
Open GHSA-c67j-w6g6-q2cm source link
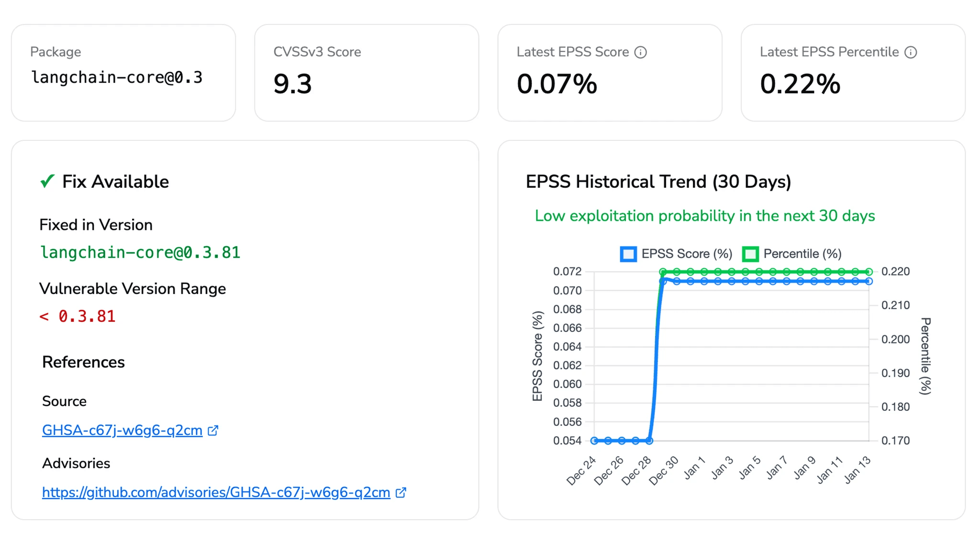click(122, 431)
